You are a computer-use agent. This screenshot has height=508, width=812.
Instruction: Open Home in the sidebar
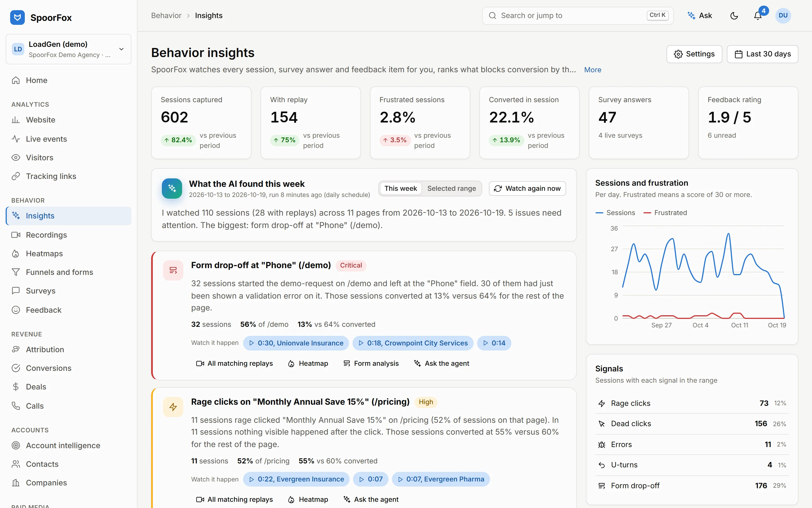69,80
